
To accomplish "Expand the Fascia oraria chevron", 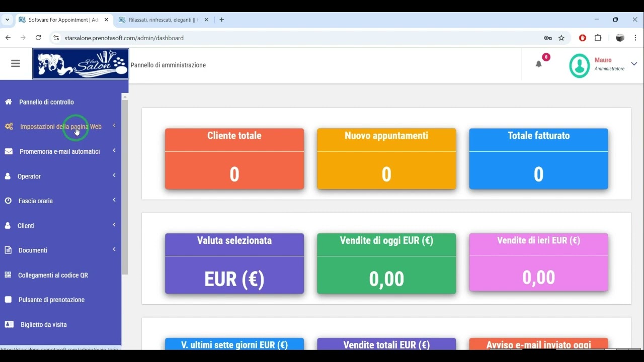I will (x=114, y=200).
